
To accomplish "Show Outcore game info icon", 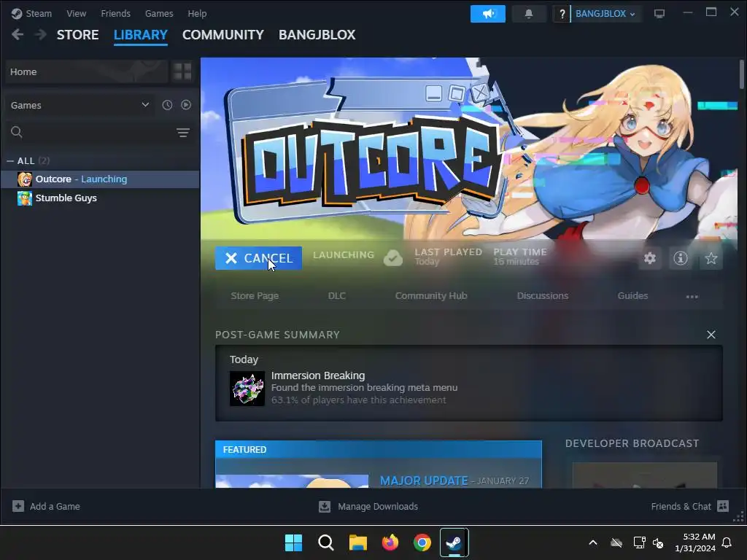I will (681, 258).
